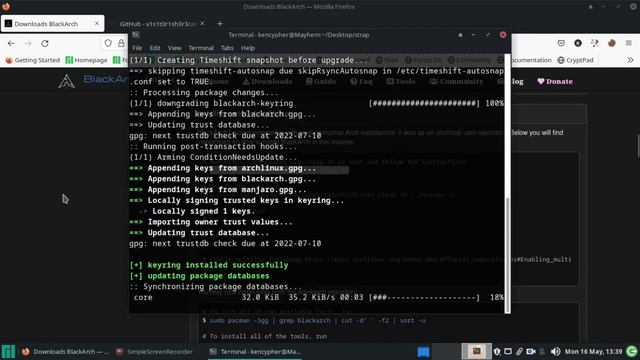Open CryptPad bookmark
Image resolution: width=640 pixels, height=360 pixels.
[576, 60]
